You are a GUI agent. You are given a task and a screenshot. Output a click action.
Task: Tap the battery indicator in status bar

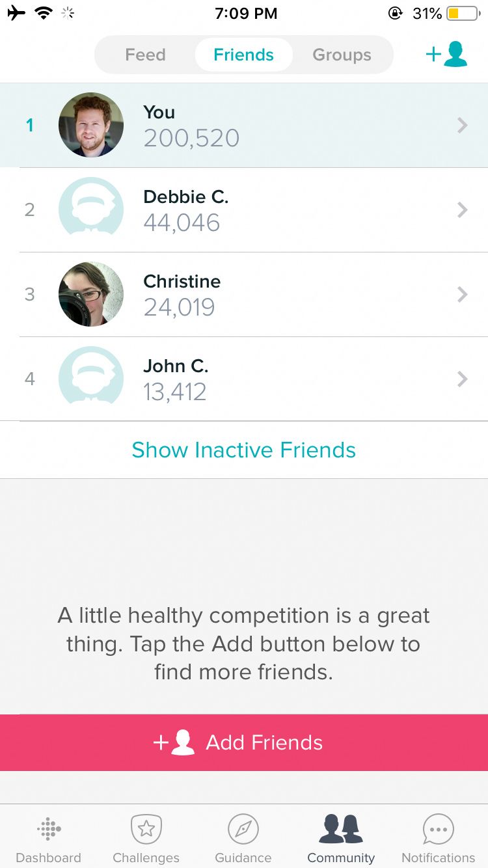(x=463, y=13)
